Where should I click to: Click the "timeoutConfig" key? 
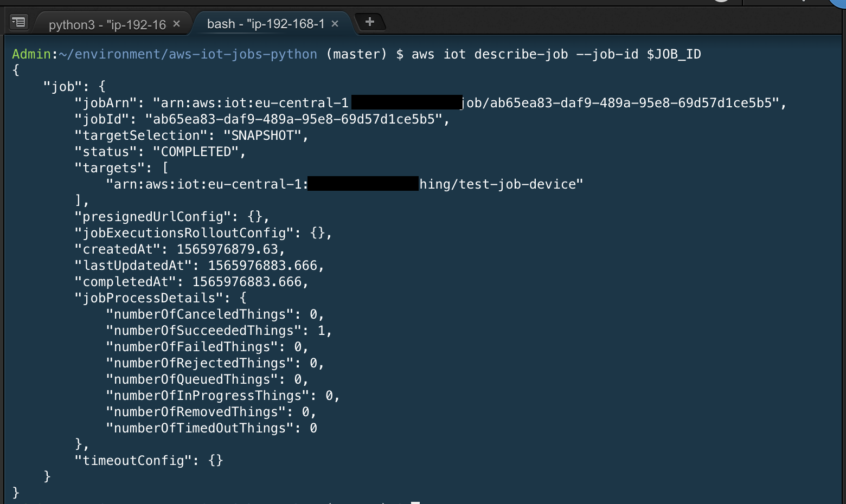pos(133,461)
